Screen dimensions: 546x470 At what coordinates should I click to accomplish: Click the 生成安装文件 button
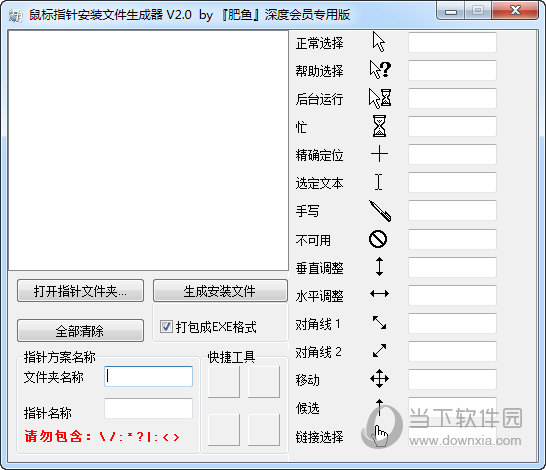point(220,291)
